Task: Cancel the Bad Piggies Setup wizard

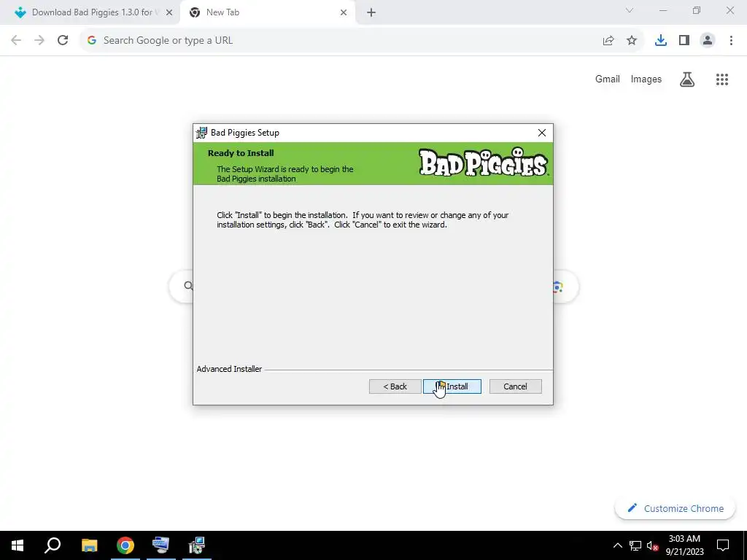Action: pos(515,386)
